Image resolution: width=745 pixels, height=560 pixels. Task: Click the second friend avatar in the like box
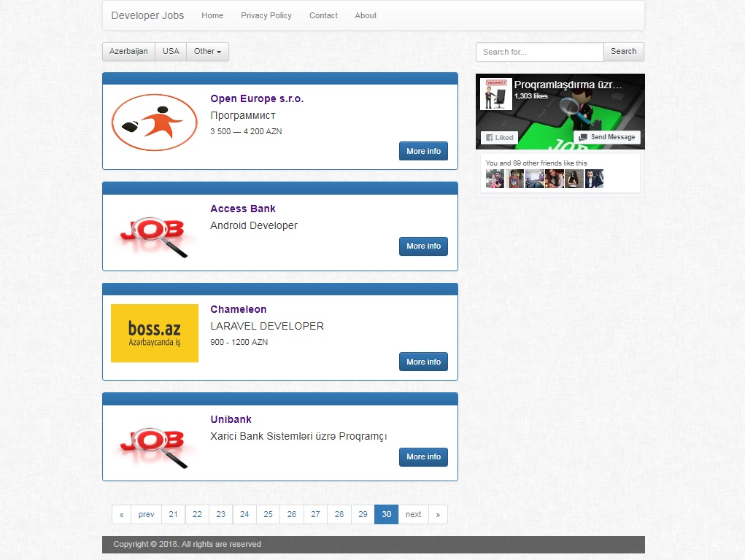click(x=514, y=179)
